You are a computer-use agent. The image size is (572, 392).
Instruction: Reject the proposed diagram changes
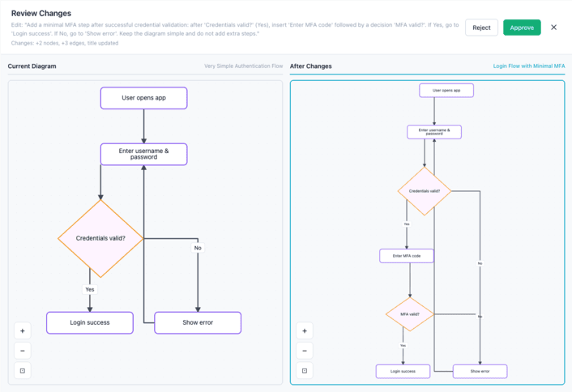[481, 28]
